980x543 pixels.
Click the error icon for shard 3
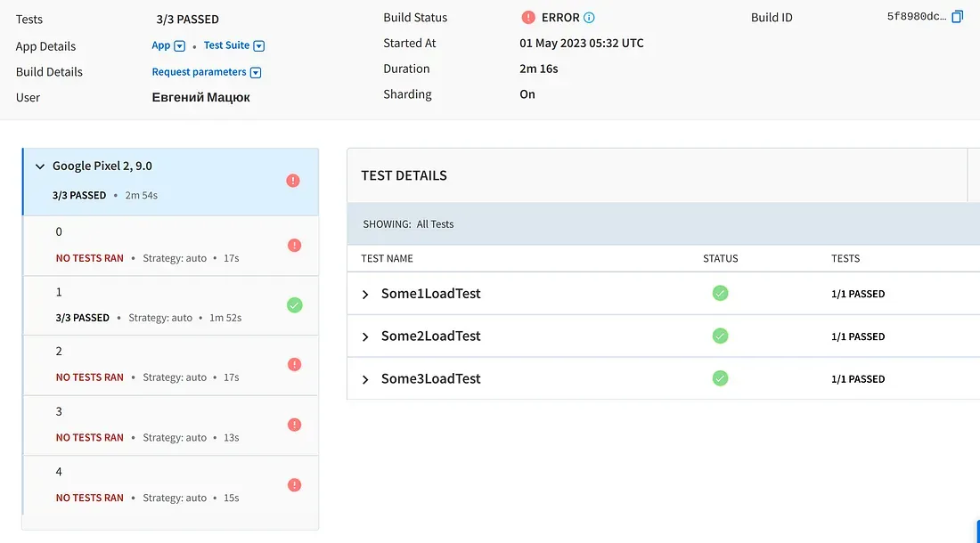(294, 425)
